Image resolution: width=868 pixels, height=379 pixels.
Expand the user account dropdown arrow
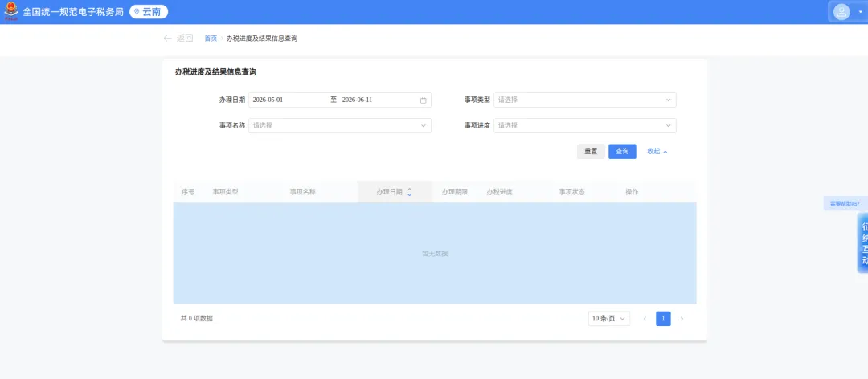(x=860, y=11)
